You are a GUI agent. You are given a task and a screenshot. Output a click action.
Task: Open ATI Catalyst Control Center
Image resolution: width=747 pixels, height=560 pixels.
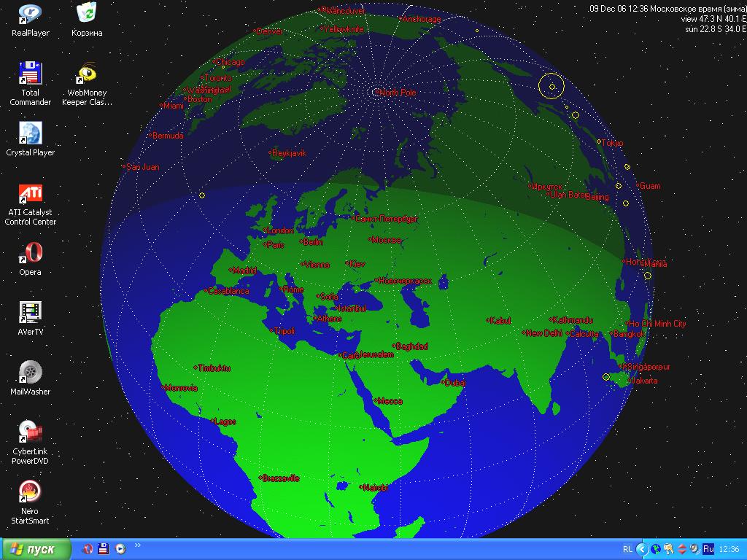(30, 194)
